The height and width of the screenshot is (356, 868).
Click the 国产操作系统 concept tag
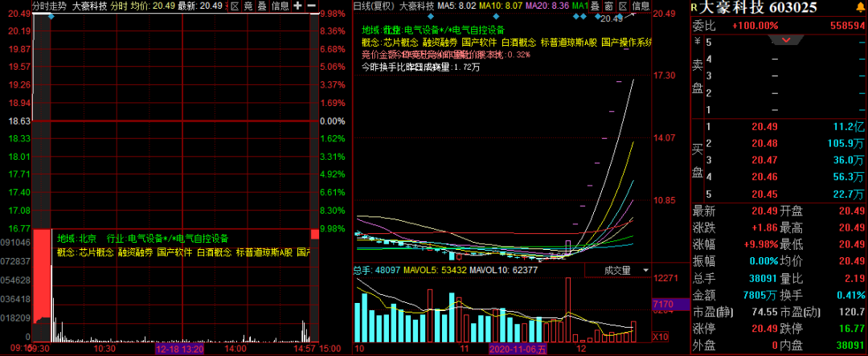point(627,42)
